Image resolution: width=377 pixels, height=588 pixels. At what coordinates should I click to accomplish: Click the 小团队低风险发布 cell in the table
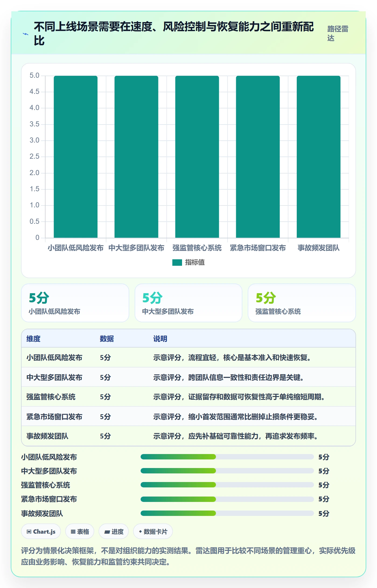click(54, 357)
